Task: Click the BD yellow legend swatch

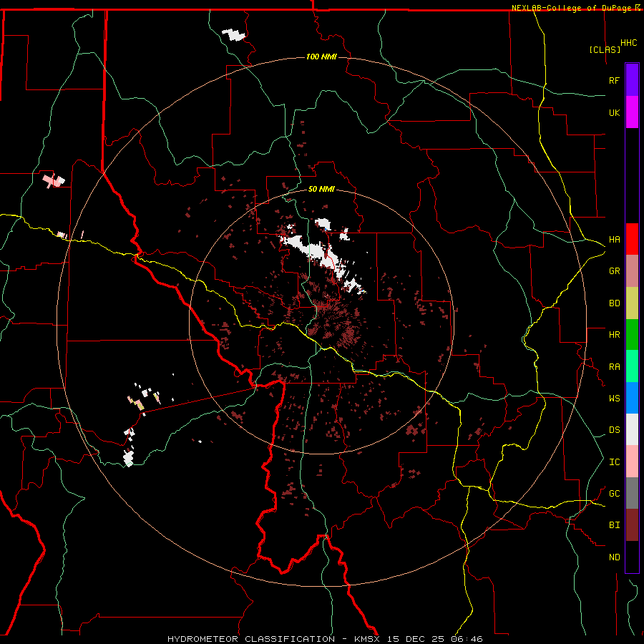Action: [632, 303]
